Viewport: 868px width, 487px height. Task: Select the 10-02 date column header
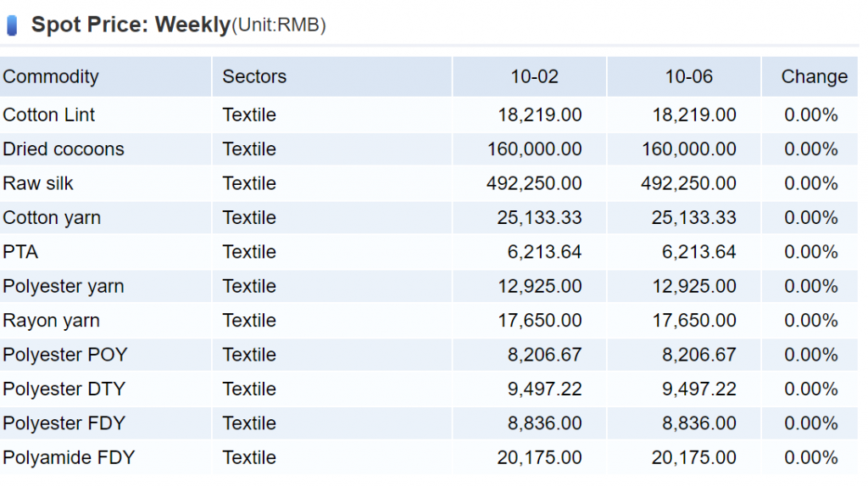(x=534, y=76)
